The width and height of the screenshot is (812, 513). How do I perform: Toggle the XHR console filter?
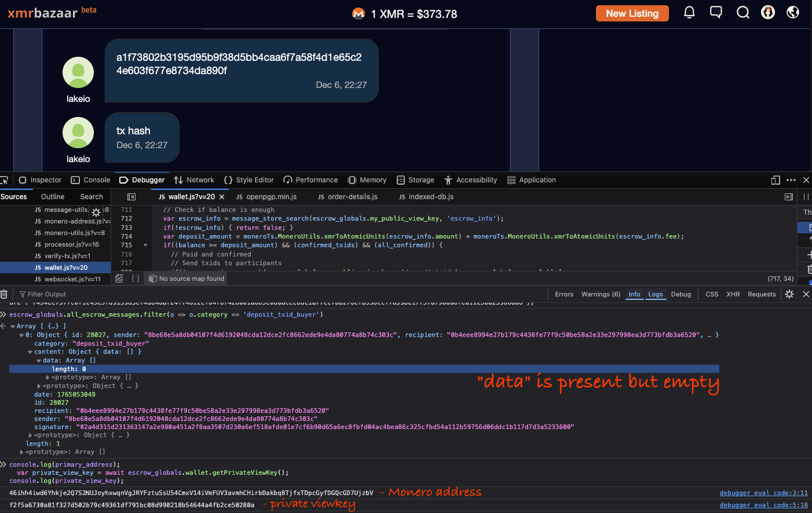(x=733, y=294)
